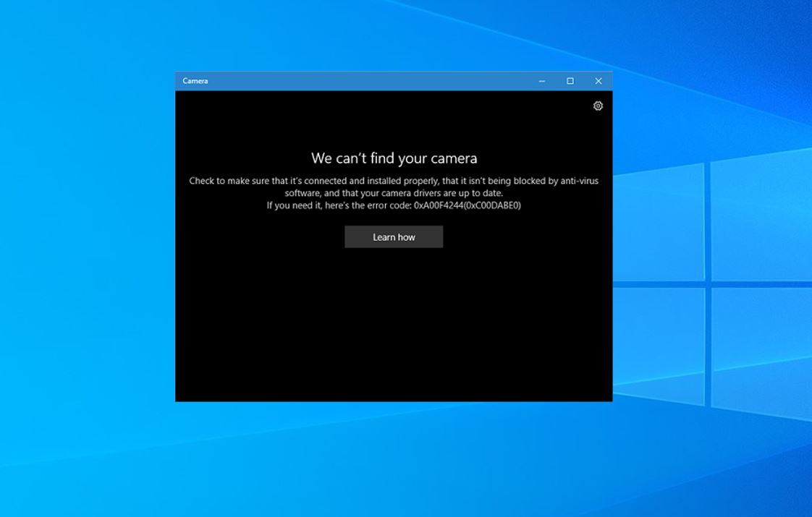
Task: Click the Learn how button
Action: pyautogui.click(x=394, y=237)
